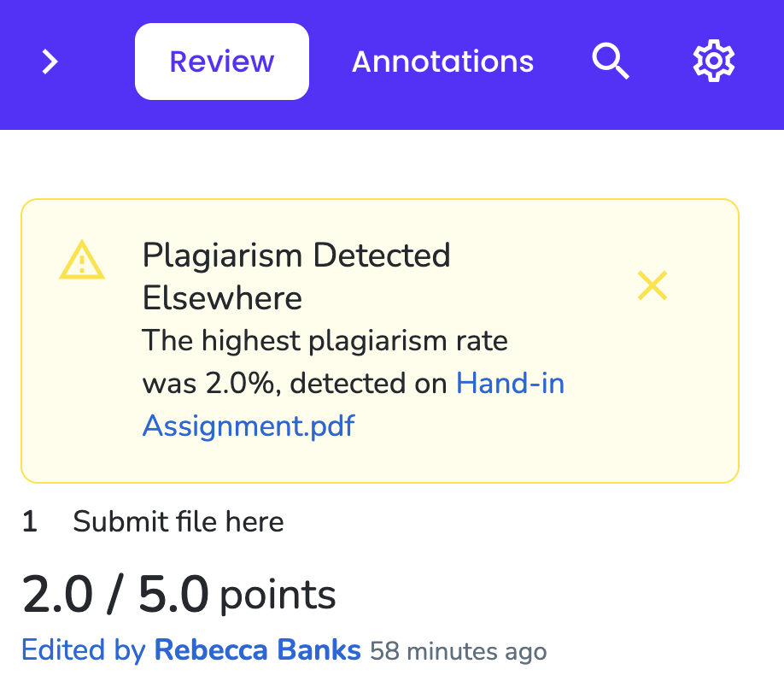Click the '2.0 / 5.0 points' score
The width and height of the screenshot is (784, 699).
178,595
